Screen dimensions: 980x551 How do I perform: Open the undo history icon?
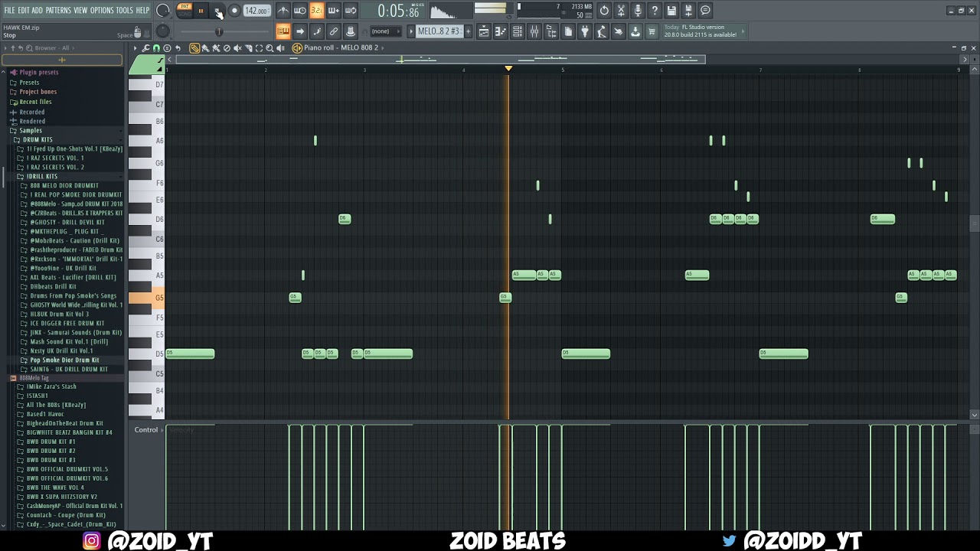pos(604,11)
